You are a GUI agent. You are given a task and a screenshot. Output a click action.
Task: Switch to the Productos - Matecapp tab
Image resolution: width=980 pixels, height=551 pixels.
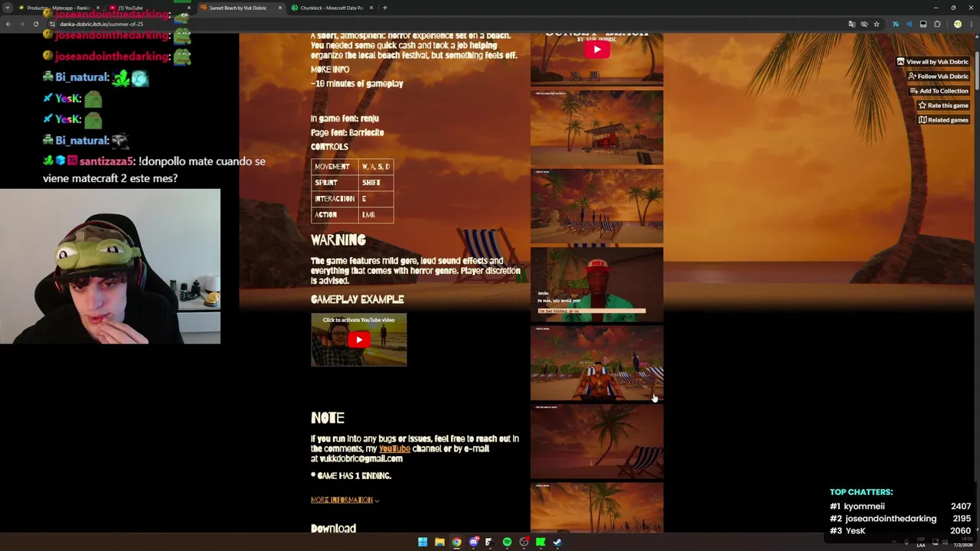[58, 8]
